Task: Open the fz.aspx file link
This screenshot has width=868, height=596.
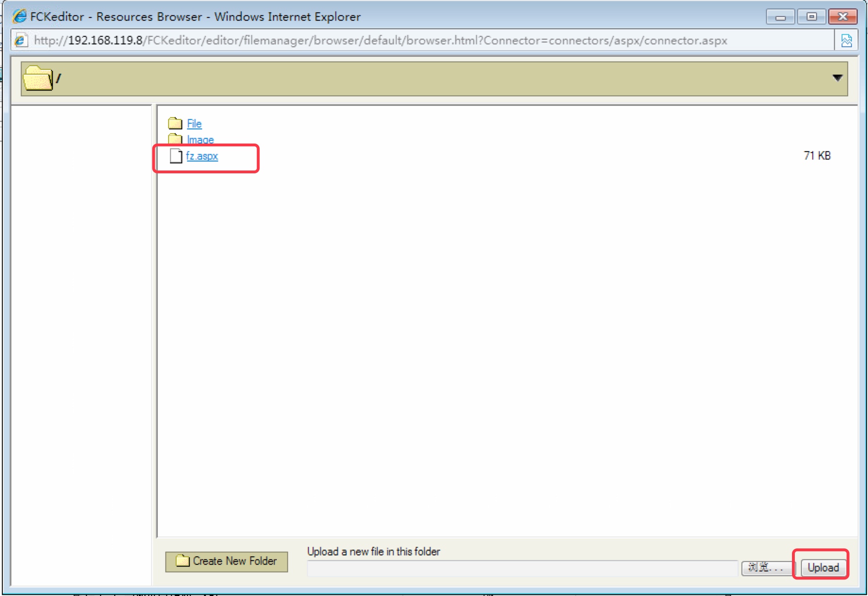Action: tap(202, 156)
